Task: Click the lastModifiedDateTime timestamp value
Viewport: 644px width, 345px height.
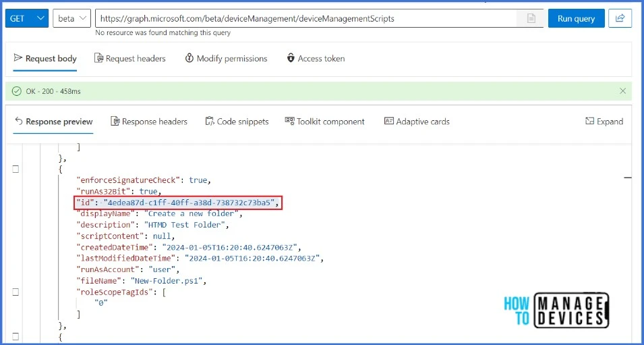Action: pos(253,259)
